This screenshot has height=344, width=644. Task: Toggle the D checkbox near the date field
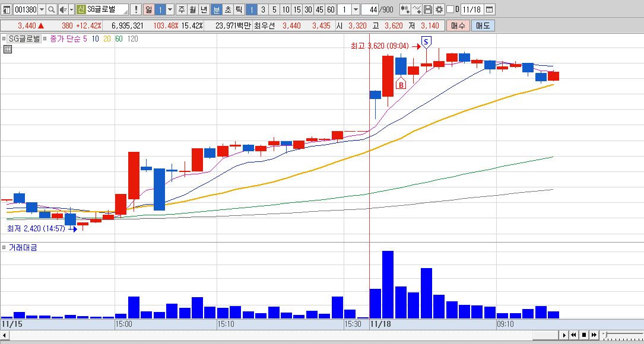450,9
